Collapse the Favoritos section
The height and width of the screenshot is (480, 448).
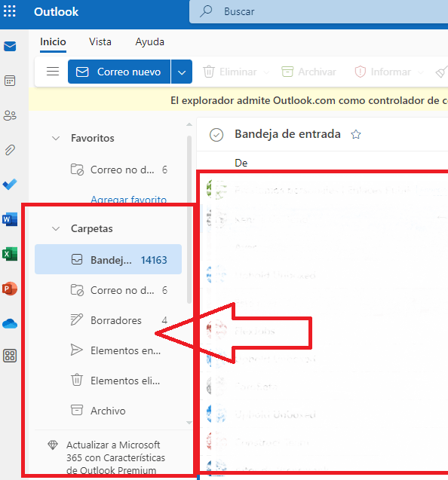pyautogui.click(x=56, y=139)
